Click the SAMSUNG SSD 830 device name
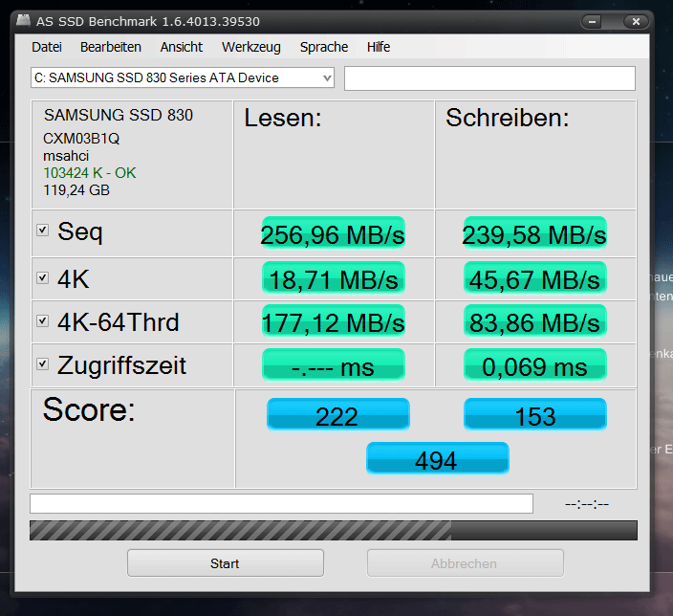673x616 pixels. (x=119, y=115)
